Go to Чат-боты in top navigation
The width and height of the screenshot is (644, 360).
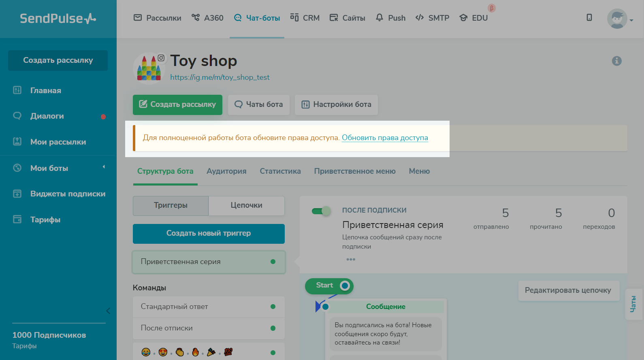[x=257, y=18]
